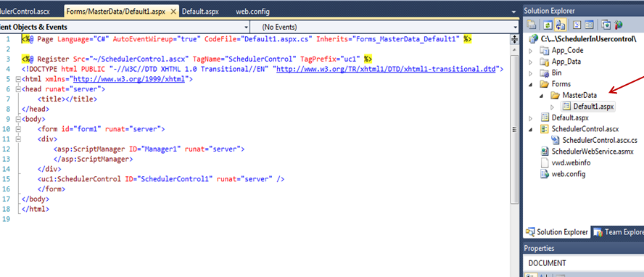This screenshot has height=277, width=644.
Task: Switch to the SchedulerControl.ascx editor tab
Action: click(25, 12)
